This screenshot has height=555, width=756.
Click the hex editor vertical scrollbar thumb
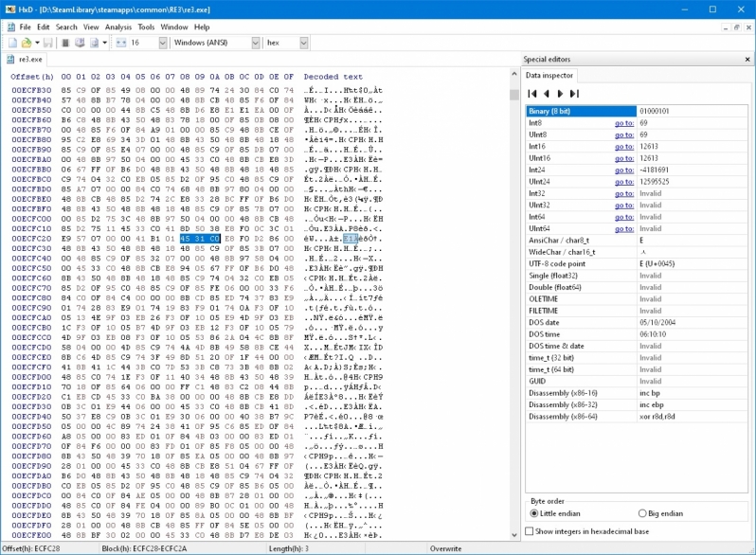514,95
